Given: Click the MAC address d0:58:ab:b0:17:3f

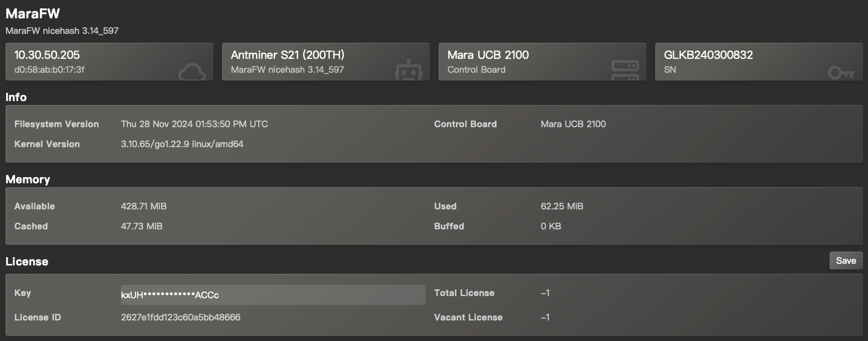Looking at the screenshot, I should point(49,69).
